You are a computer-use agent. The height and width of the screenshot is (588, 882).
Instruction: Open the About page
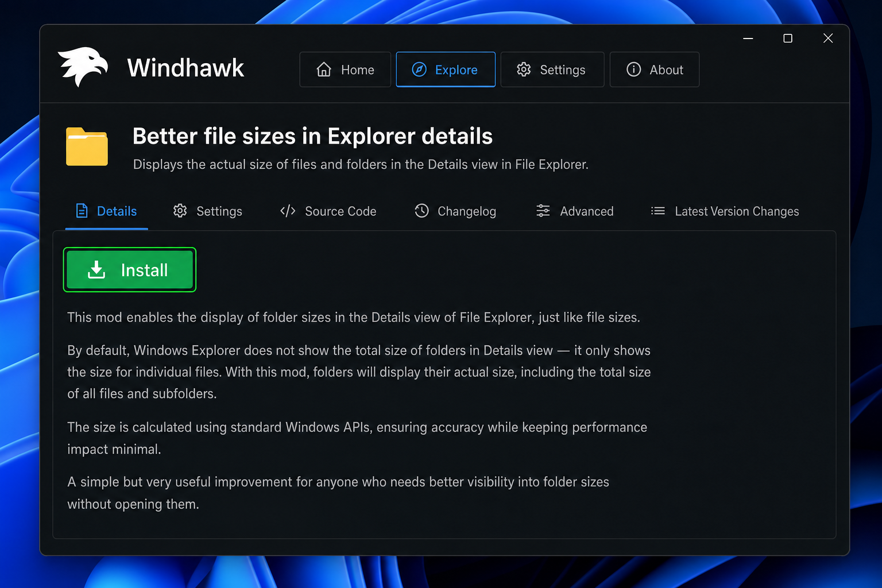point(655,69)
